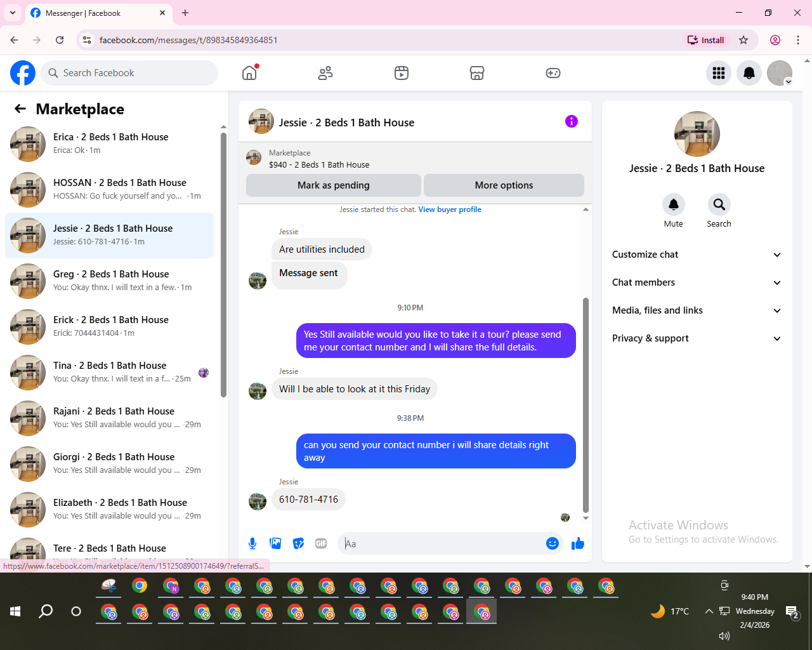Go to the Home feed icon

(249, 73)
